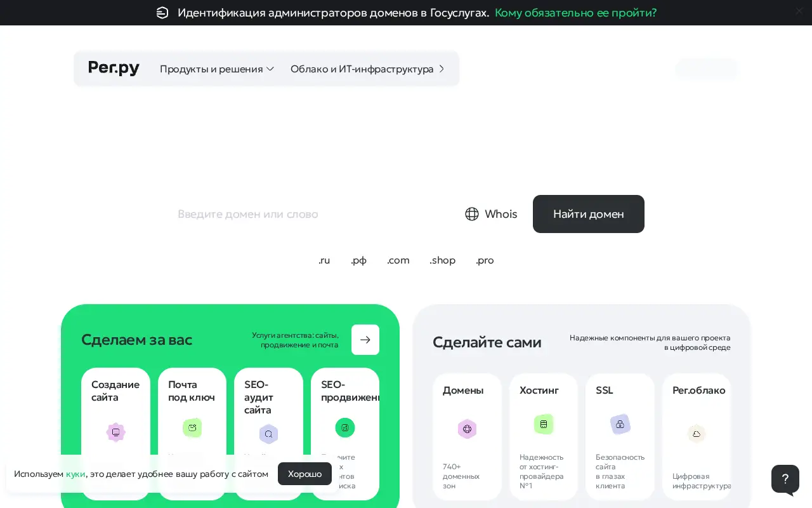
Task: Click the SSL card title
Action: 605,391
